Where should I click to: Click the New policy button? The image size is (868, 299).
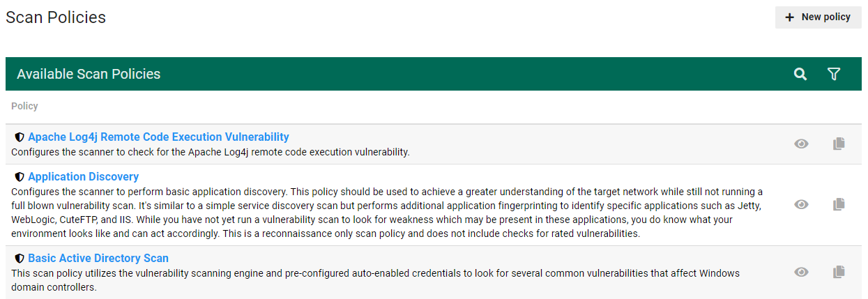coord(818,17)
